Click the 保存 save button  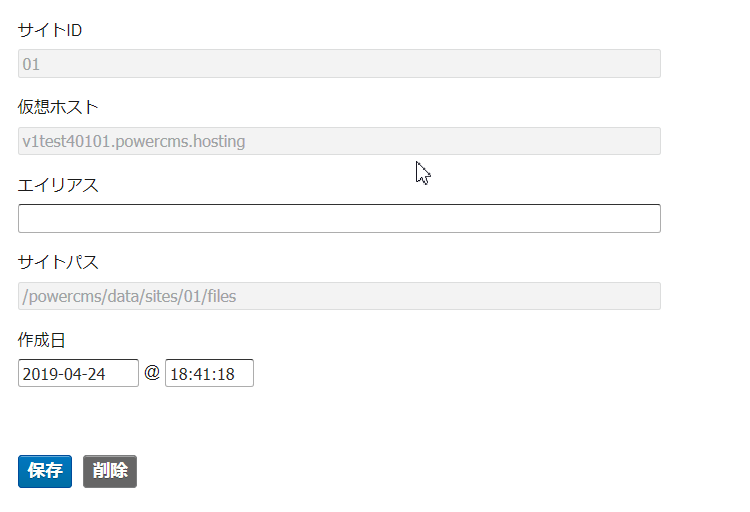click(45, 471)
